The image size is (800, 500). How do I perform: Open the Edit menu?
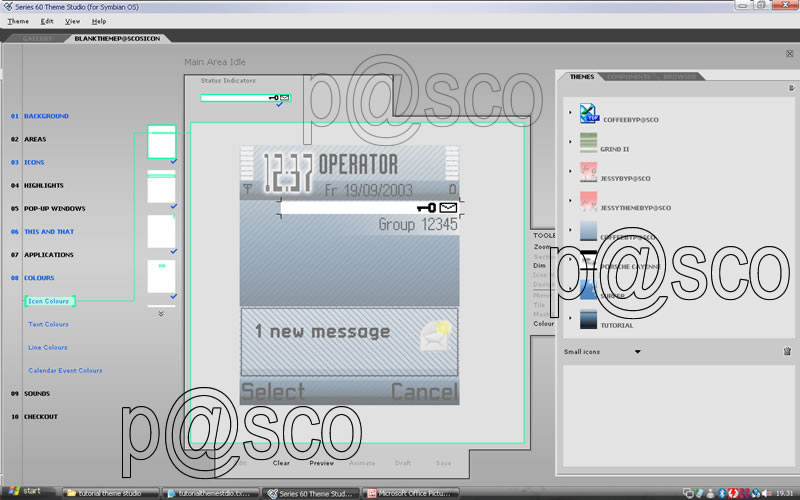tap(47, 21)
